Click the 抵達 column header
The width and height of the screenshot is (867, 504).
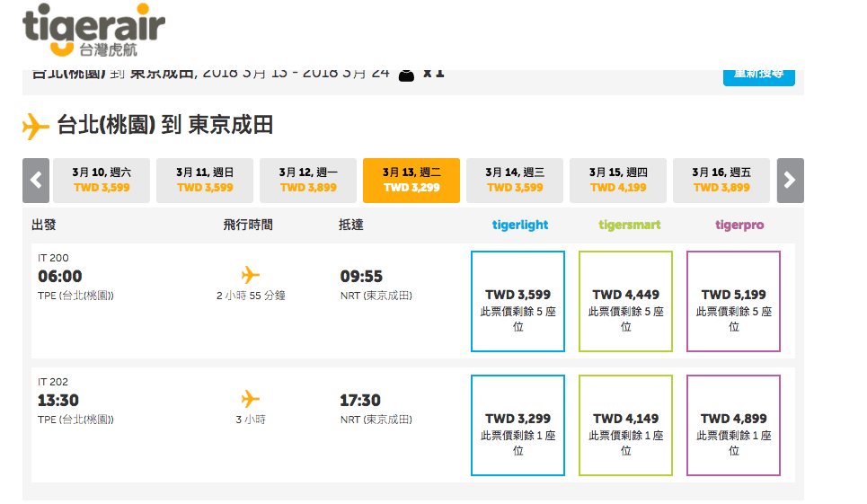(x=351, y=225)
